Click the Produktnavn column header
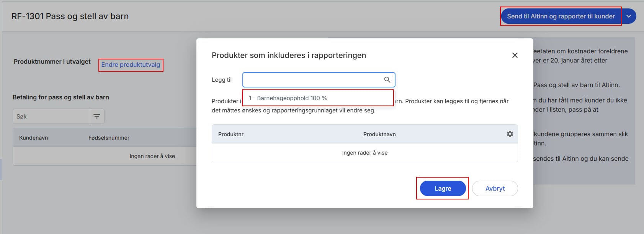 379,134
